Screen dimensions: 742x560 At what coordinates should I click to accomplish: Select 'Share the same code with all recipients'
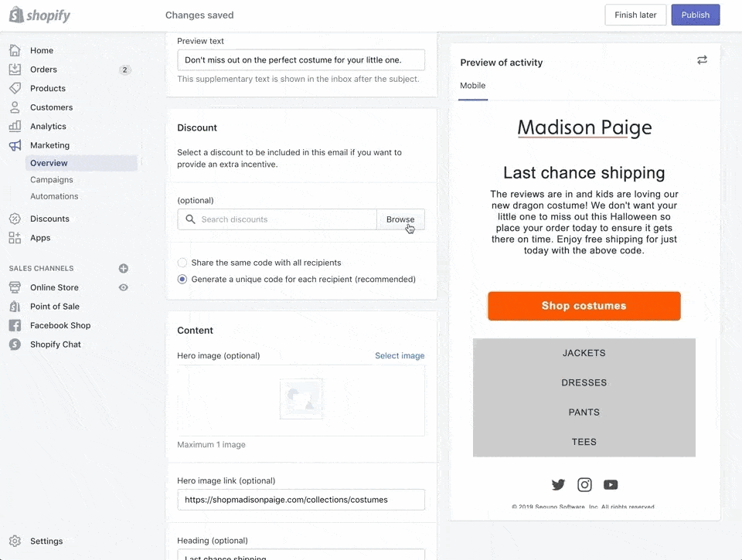pyautogui.click(x=182, y=262)
